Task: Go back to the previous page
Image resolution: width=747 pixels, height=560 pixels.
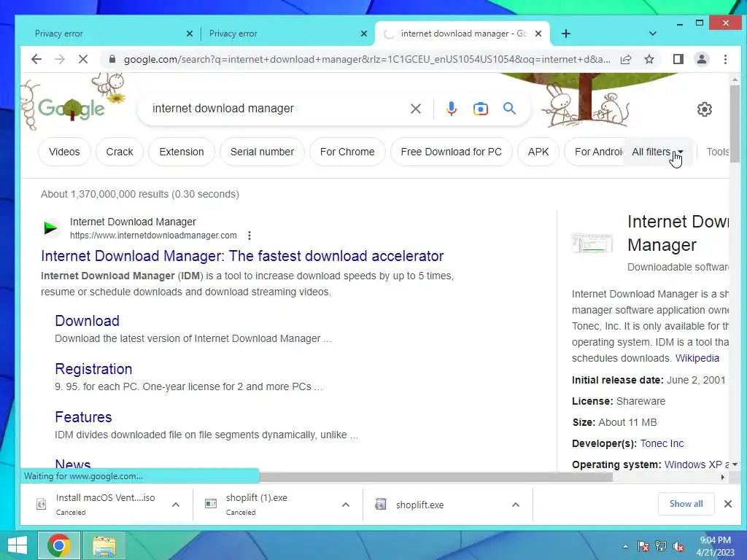Action: point(36,59)
